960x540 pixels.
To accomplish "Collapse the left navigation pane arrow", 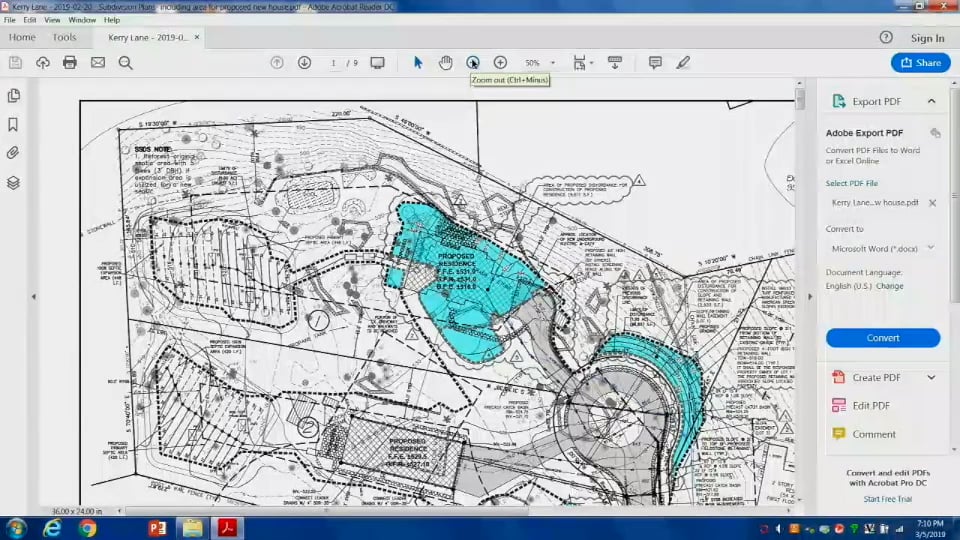I will point(34,296).
